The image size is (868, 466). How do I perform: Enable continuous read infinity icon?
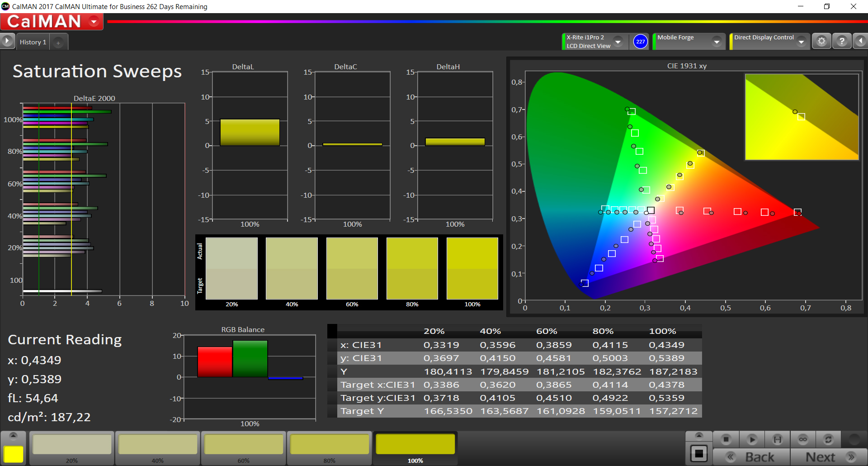click(803, 439)
